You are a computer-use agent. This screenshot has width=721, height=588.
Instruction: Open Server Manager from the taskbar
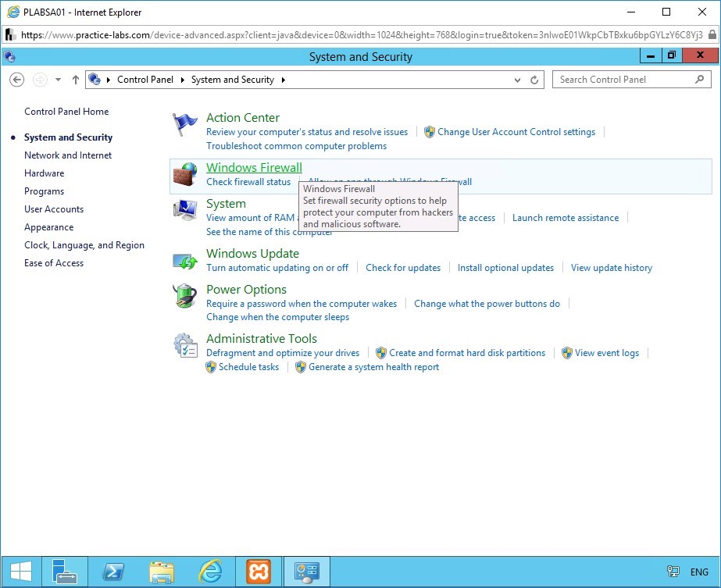click(x=64, y=572)
